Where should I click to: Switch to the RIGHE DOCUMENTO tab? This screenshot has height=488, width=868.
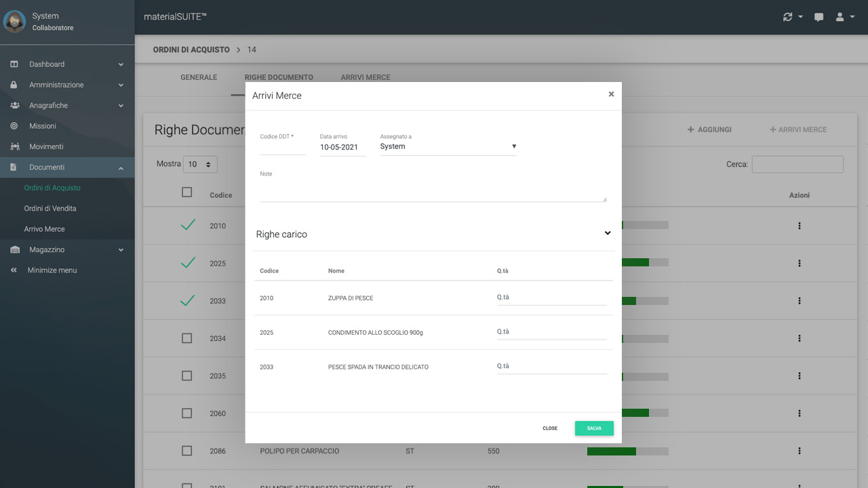(x=279, y=77)
